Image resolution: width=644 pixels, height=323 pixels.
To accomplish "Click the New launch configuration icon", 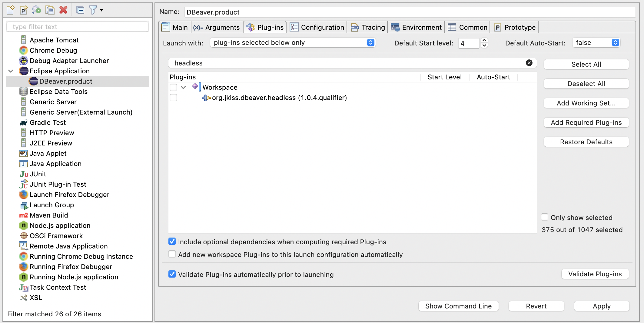I will (x=11, y=10).
